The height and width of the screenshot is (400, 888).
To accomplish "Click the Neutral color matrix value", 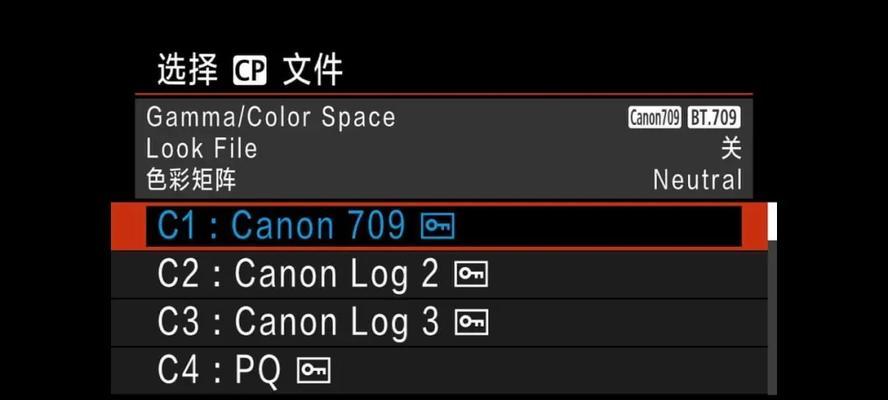I will tap(698, 180).
